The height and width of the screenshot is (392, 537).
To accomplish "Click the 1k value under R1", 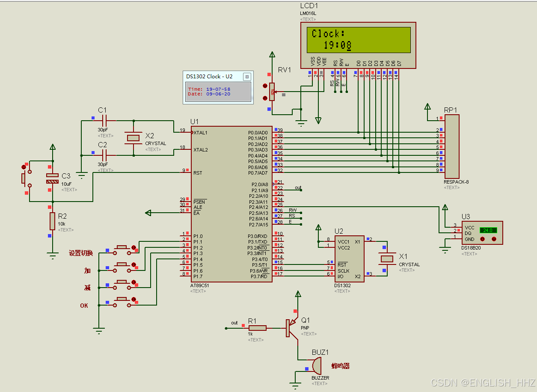I will (x=251, y=334).
